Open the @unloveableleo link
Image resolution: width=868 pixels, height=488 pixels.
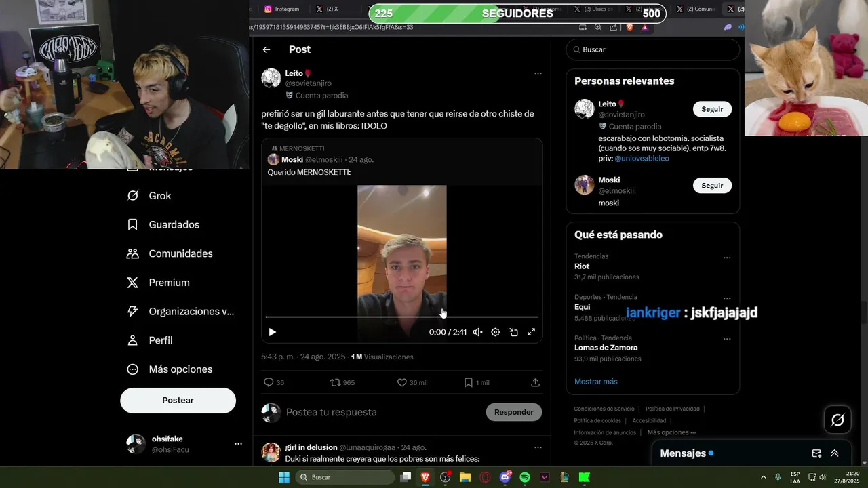point(642,158)
